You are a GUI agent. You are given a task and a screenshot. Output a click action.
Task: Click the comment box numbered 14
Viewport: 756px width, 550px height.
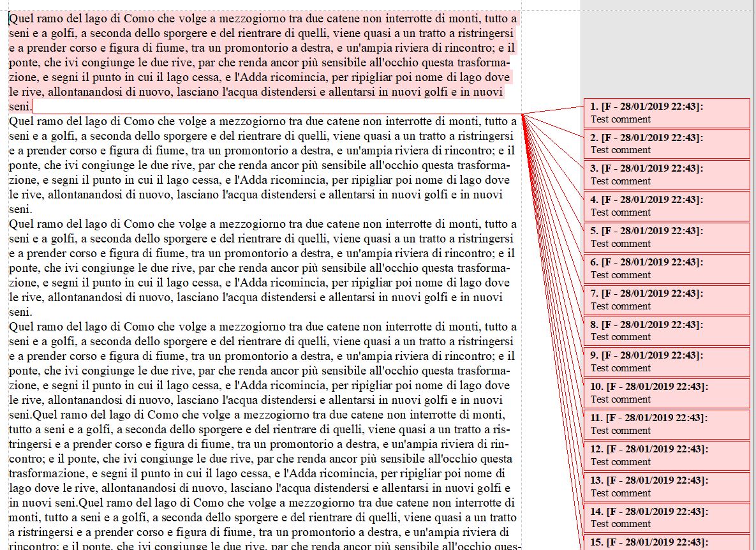[x=667, y=517]
